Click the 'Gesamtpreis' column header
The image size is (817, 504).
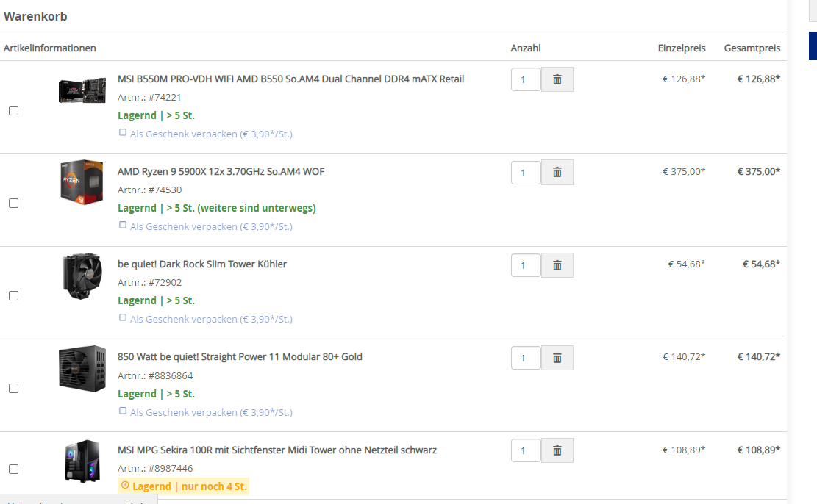tap(752, 48)
